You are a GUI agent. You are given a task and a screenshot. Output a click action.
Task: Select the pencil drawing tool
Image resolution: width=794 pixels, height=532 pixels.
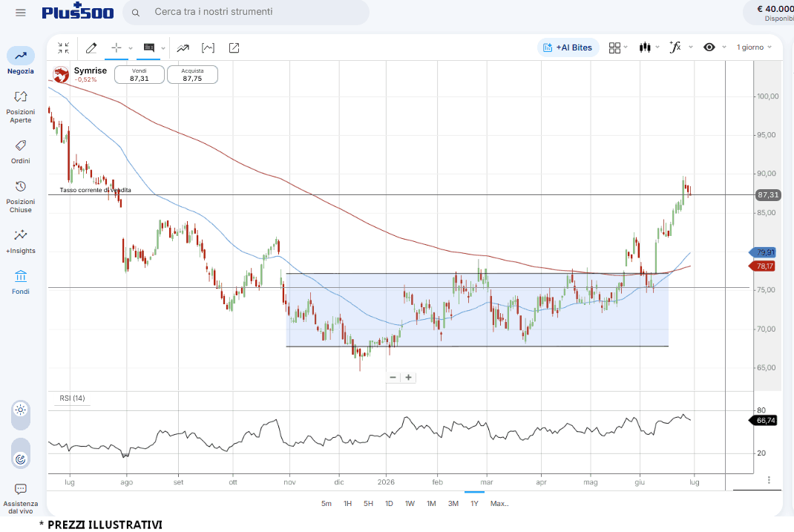(91, 48)
